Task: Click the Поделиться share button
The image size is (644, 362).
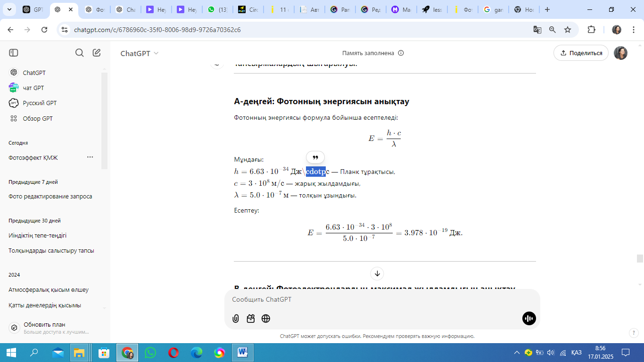Action: (x=581, y=53)
